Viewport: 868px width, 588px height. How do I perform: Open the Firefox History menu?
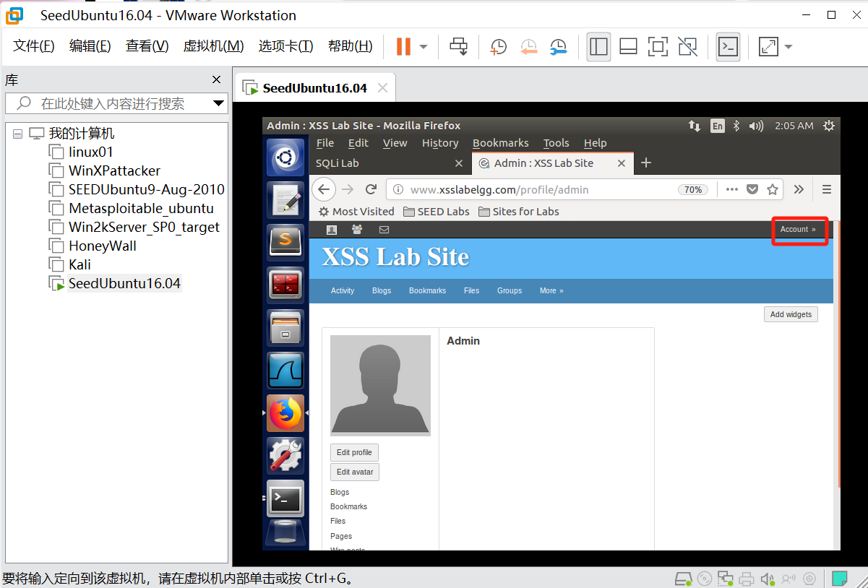pyautogui.click(x=440, y=143)
